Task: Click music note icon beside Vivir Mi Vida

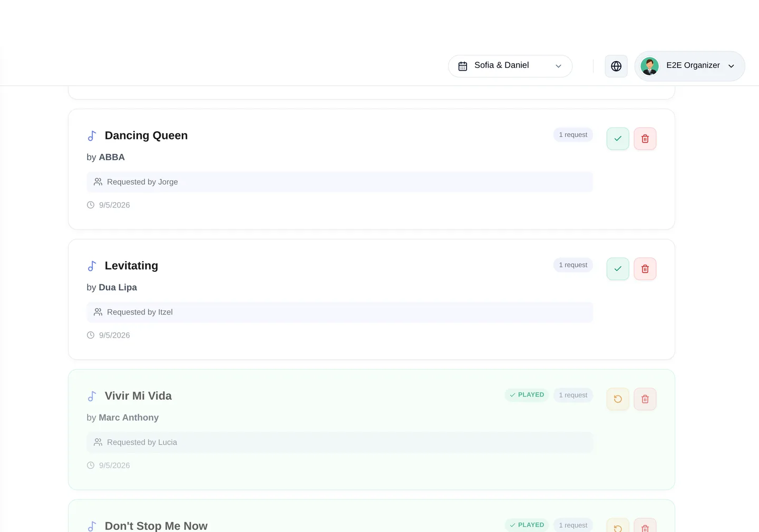Action: click(92, 396)
